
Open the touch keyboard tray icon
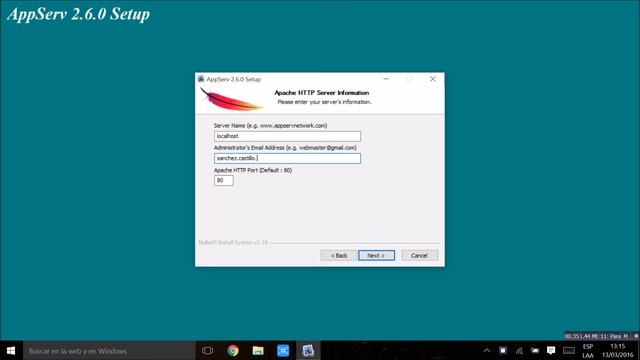coord(569,351)
